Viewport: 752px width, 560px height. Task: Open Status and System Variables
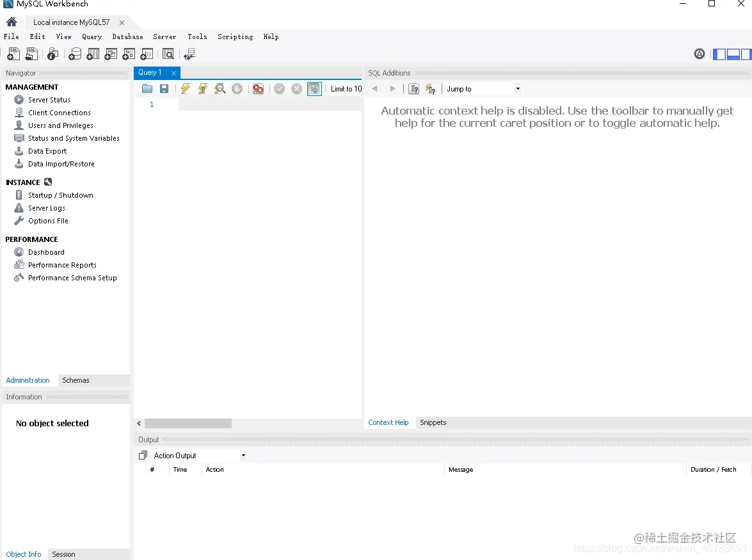click(x=74, y=138)
